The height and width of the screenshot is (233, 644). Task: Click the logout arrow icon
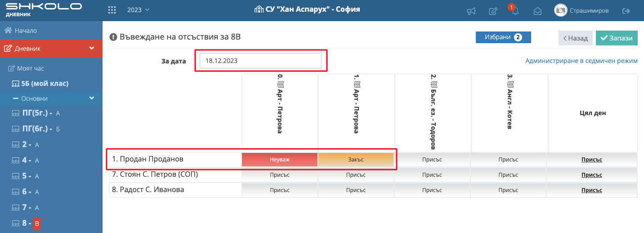pyautogui.click(x=626, y=11)
